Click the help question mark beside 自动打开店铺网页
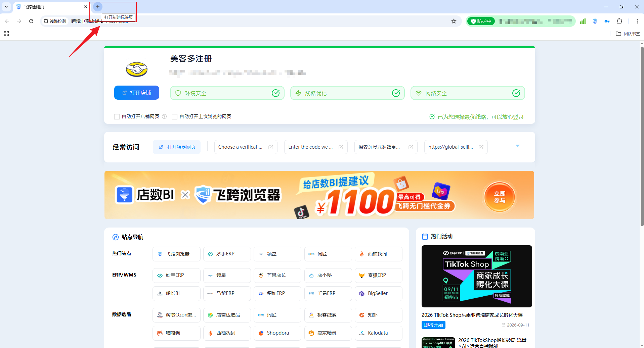 tap(164, 116)
